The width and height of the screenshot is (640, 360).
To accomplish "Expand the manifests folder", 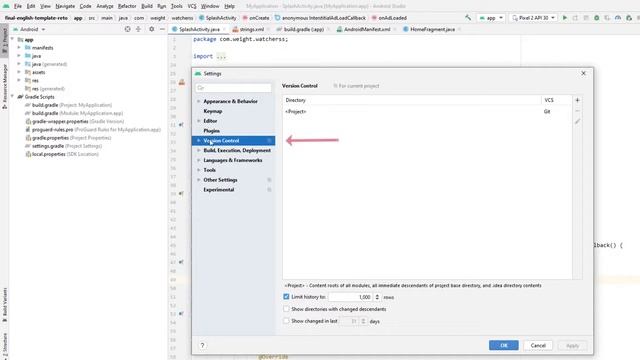I will click(x=19, y=48).
